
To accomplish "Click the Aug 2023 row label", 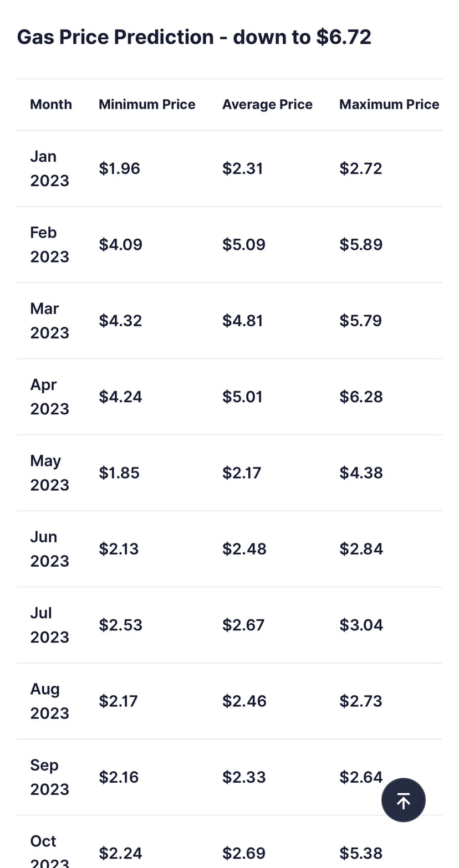I will click(x=49, y=701).
